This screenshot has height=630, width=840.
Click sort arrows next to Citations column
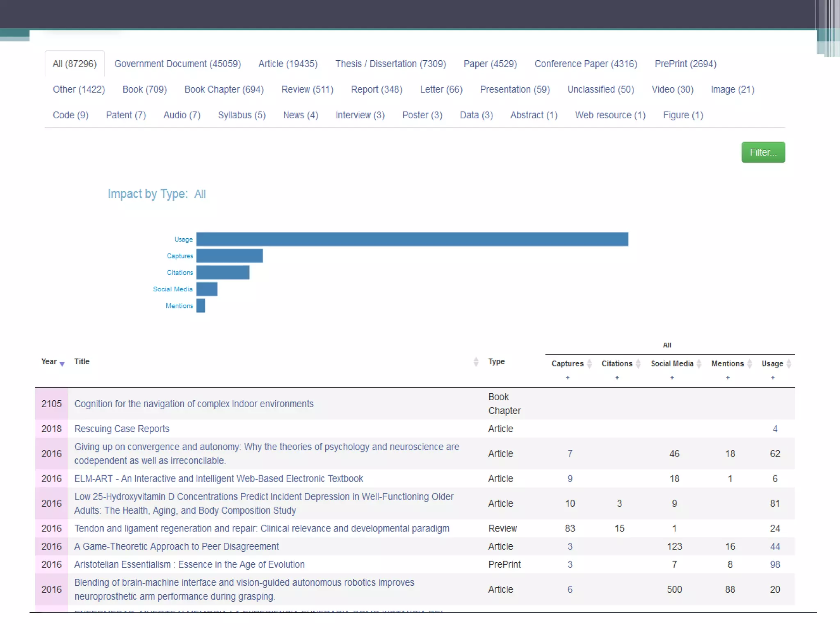pyautogui.click(x=638, y=363)
